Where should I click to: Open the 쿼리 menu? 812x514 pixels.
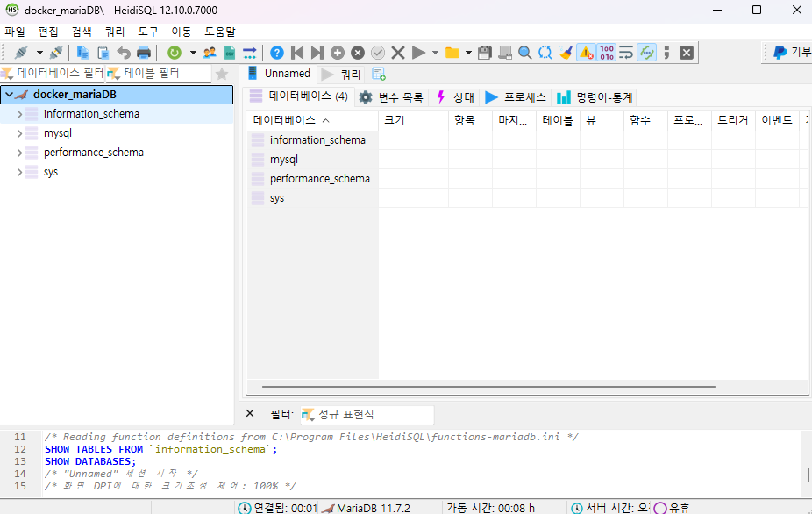(x=115, y=32)
